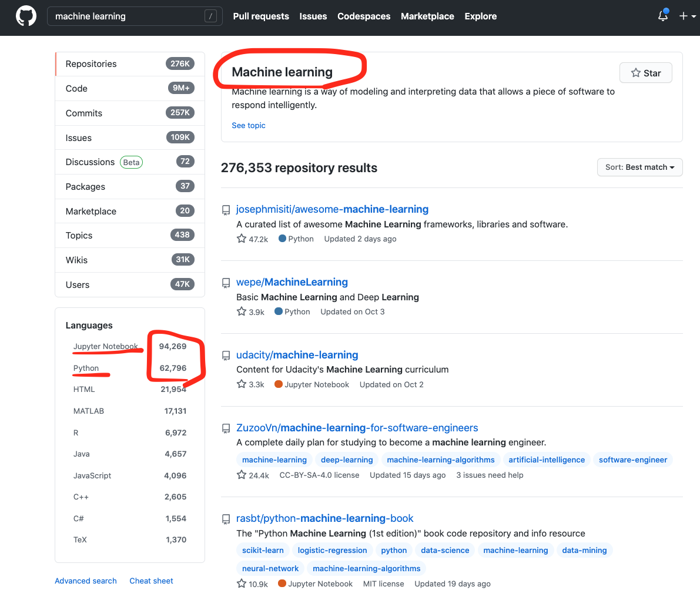Open Explore in the top navigation

pos(480,16)
